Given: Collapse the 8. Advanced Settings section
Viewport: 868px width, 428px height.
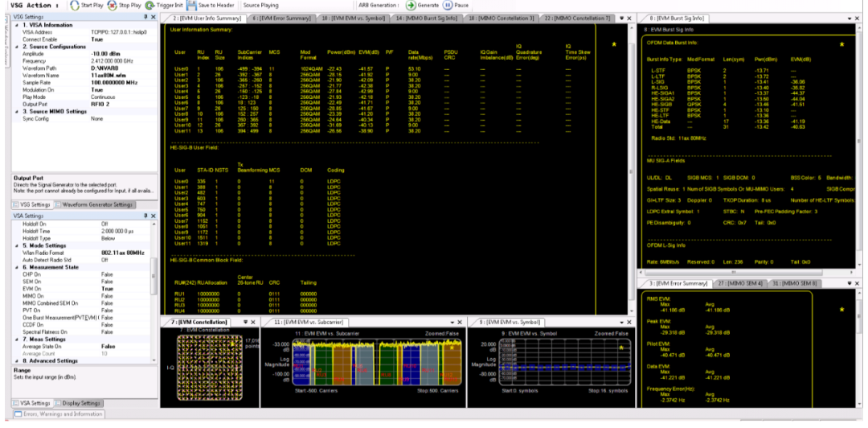Looking at the screenshot, I should (16, 361).
